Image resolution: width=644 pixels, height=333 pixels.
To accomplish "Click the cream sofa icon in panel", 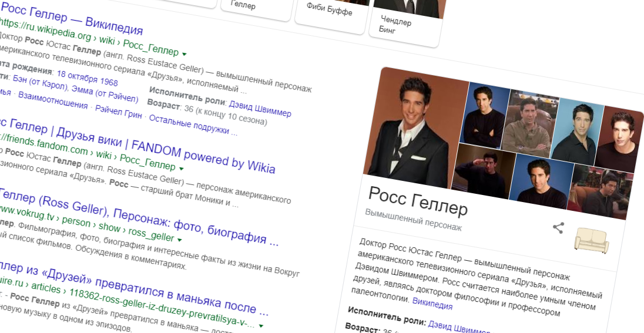I will point(591,240).
